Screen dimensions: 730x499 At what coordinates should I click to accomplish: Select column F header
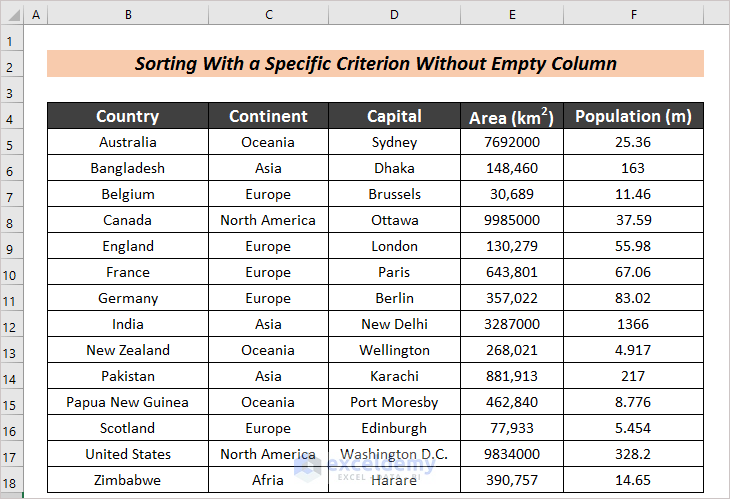click(x=633, y=16)
